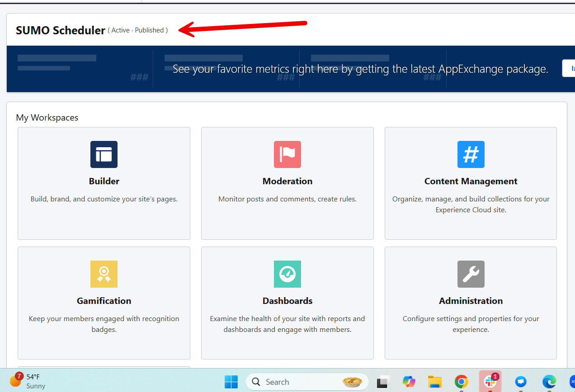Open Slack from the taskbar

click(490, 382)
